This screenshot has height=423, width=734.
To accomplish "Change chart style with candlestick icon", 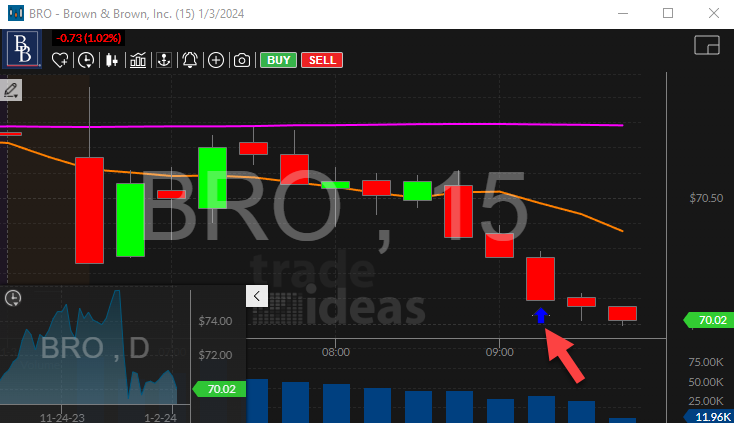I will 112,60.
